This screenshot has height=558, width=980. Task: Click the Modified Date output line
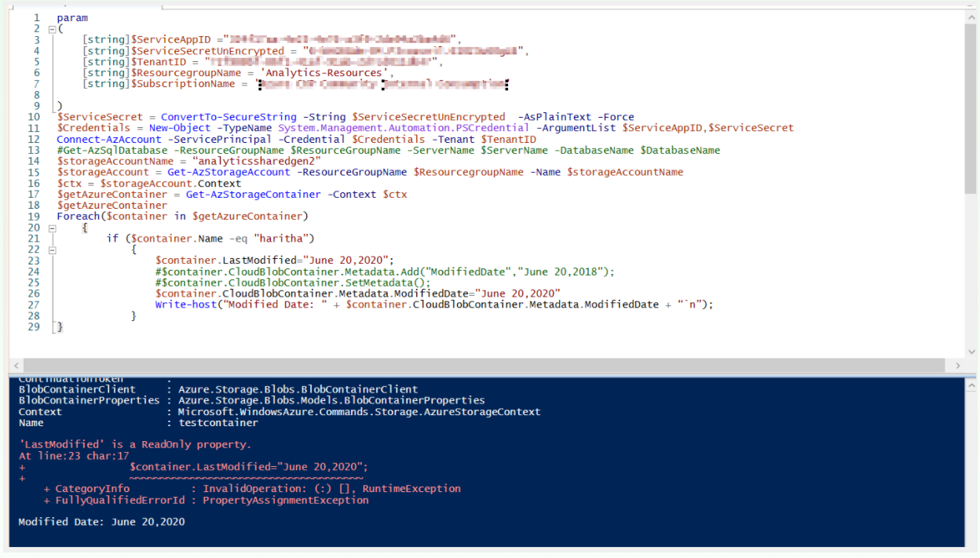101,521
